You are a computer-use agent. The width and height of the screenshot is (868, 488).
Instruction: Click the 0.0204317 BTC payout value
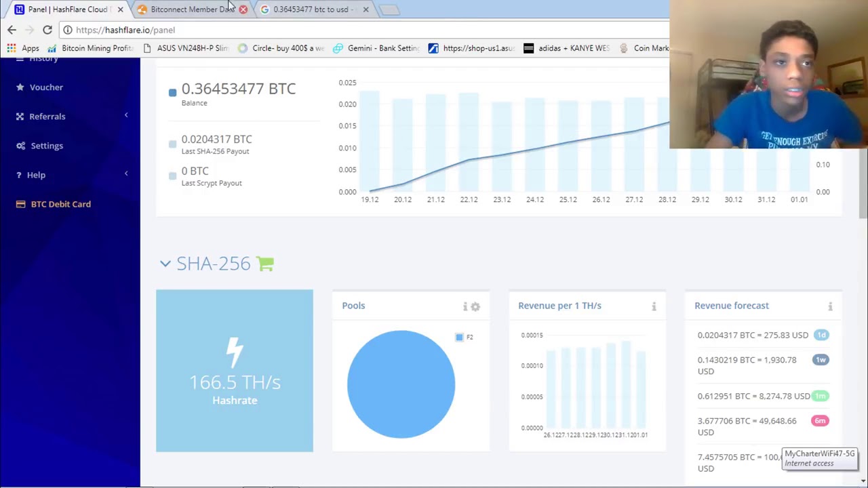pos(217,139)
